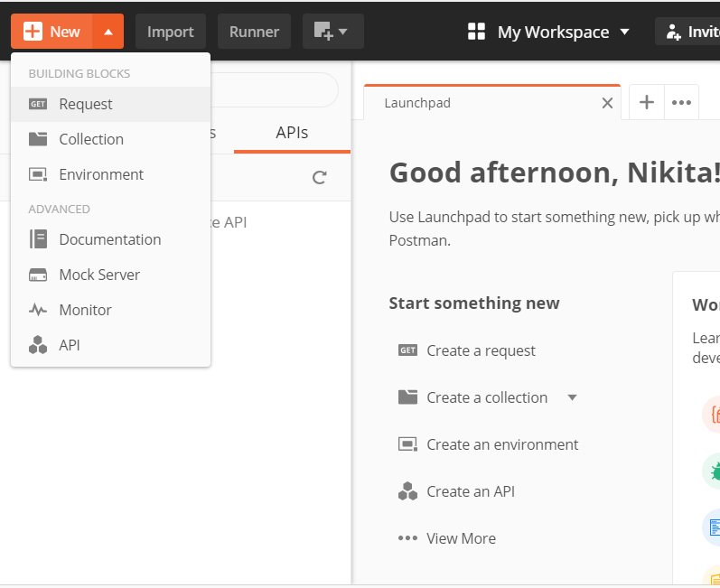720x588 pixels.
Task: Choose Documentation from the New menu
Action: (x=110, y=239)
